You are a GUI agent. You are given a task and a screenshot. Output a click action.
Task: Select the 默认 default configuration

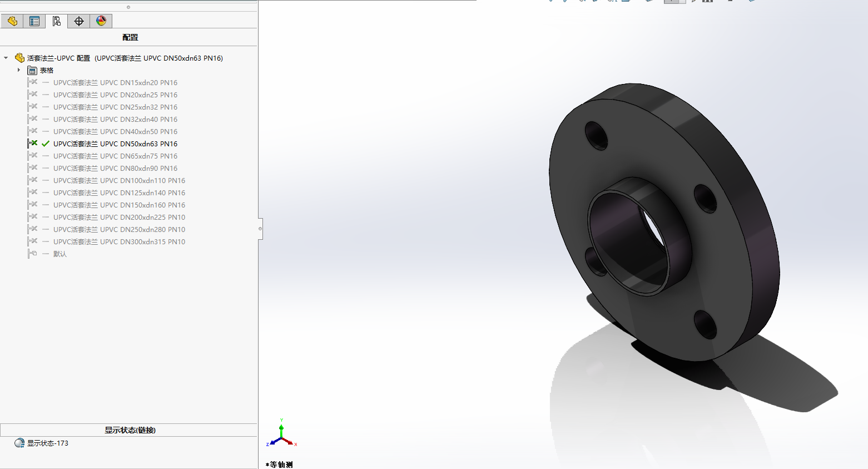[x=59, y=254]
